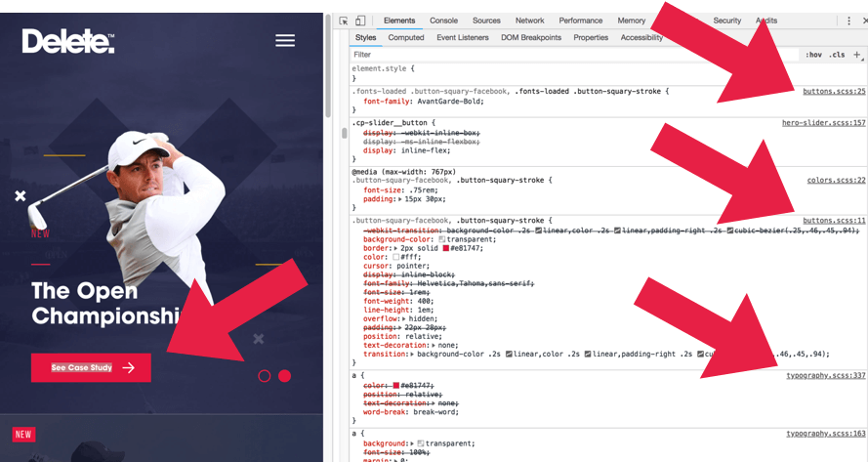Image resolution: width=868 pixels, height=462 pixels.
Task: Click the See Case Study button
Action: tap(91, 367)
